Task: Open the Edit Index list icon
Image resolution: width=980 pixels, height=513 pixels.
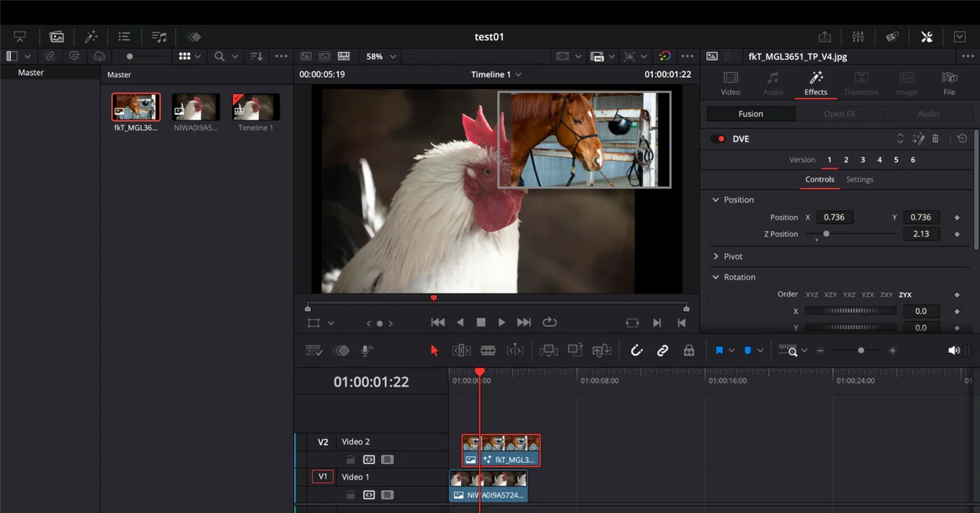Action: pos(124,37)
